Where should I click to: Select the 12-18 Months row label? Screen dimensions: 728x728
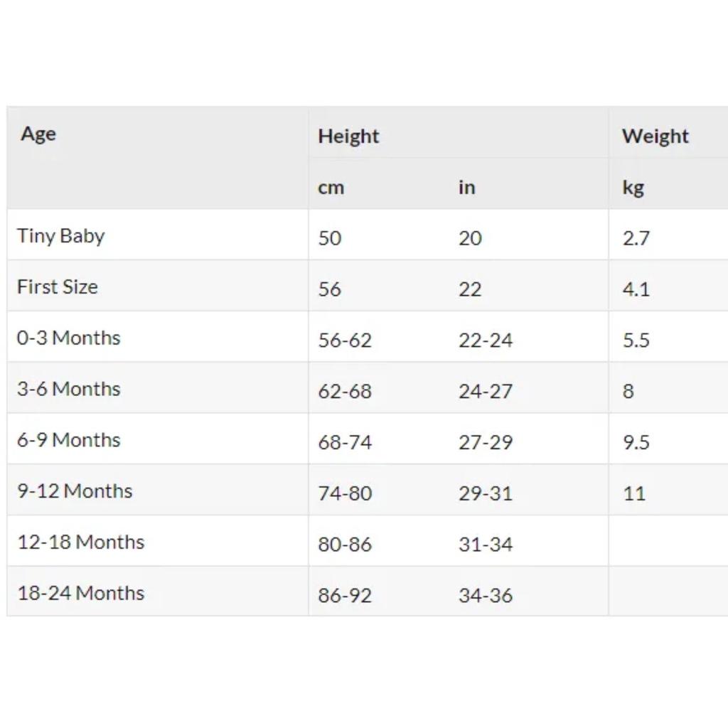point(81,542)
